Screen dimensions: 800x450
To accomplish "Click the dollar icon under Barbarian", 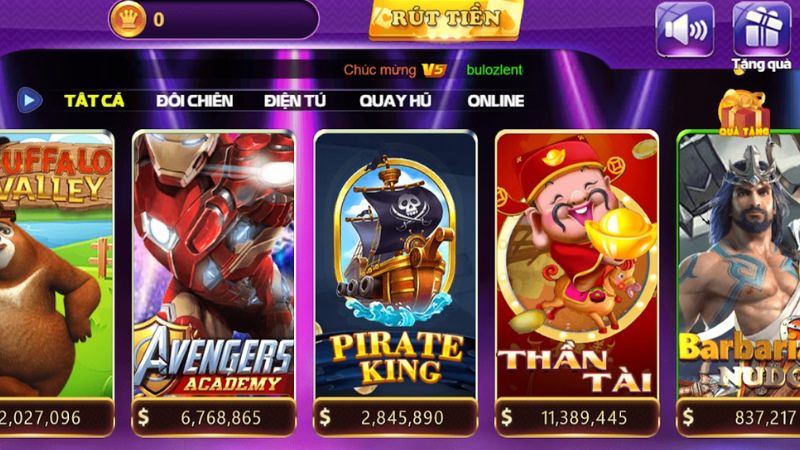I will [x=688, y=417].
